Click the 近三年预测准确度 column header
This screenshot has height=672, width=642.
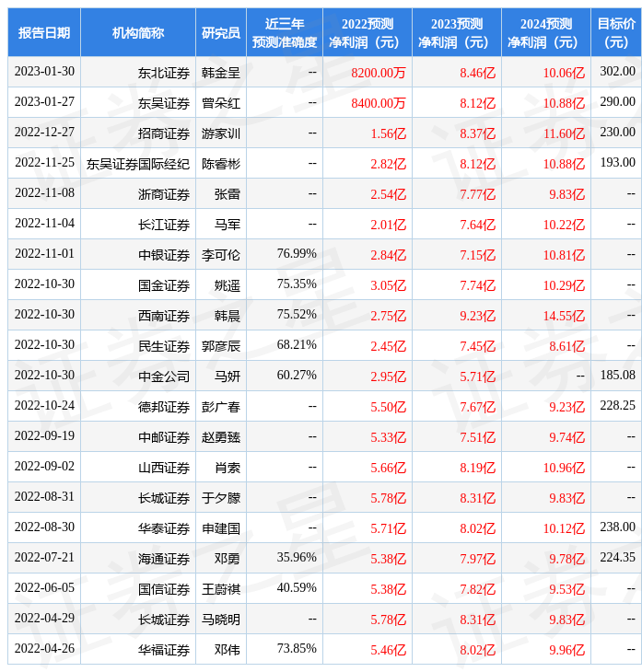(285, 32)
